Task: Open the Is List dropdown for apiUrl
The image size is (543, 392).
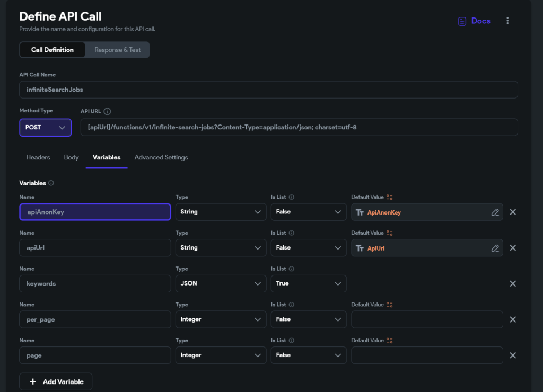Action: pos(309,248)
